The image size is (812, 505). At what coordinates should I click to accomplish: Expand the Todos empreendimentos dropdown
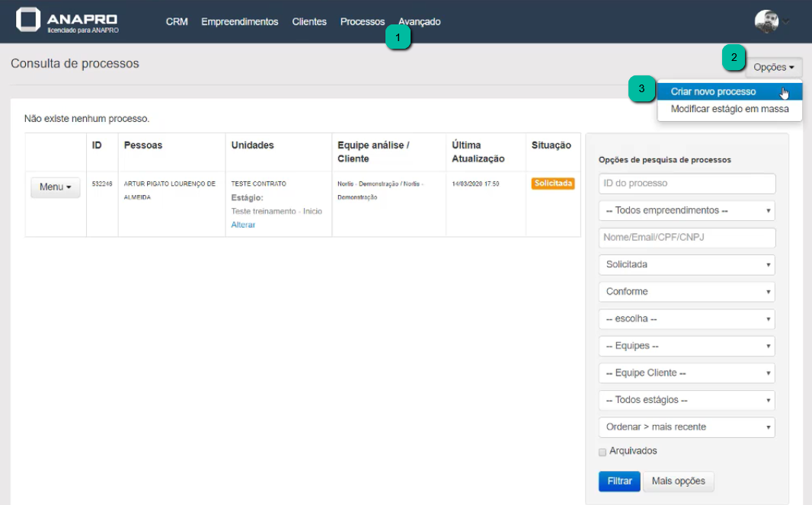[x=686, y=210]
